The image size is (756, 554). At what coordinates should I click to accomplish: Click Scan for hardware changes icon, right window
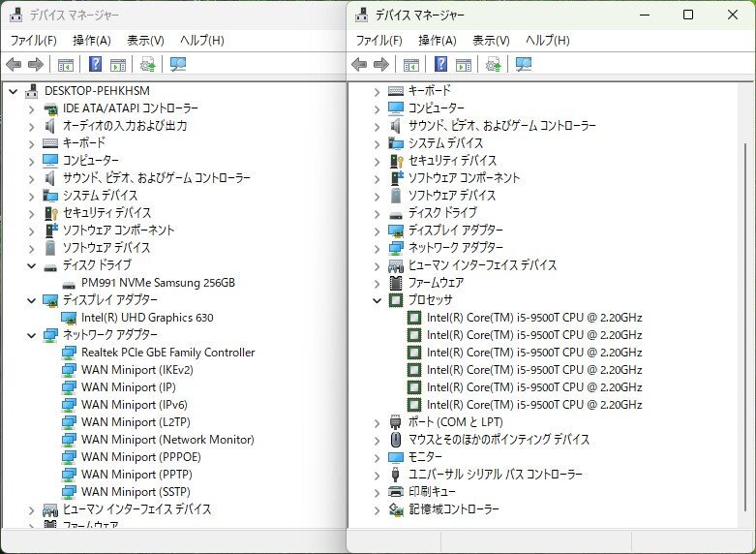(x=524, y=64)
